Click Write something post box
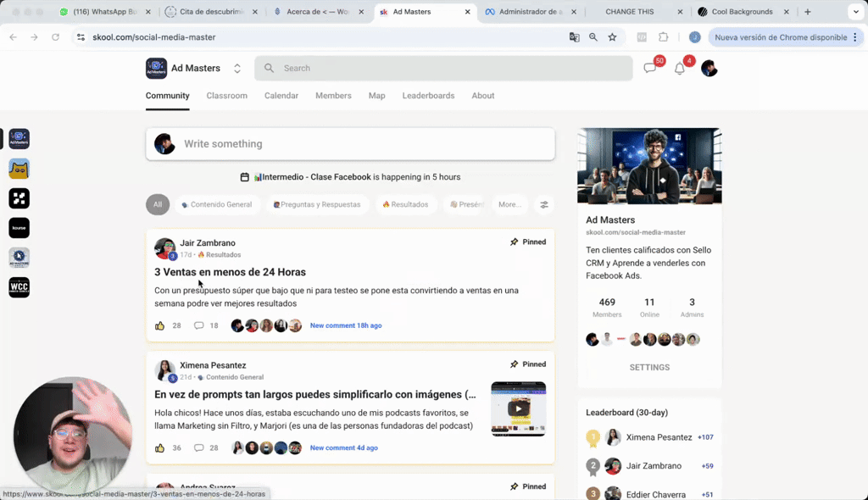This screenshot has height=500, width=868. [x=350, y=144]
